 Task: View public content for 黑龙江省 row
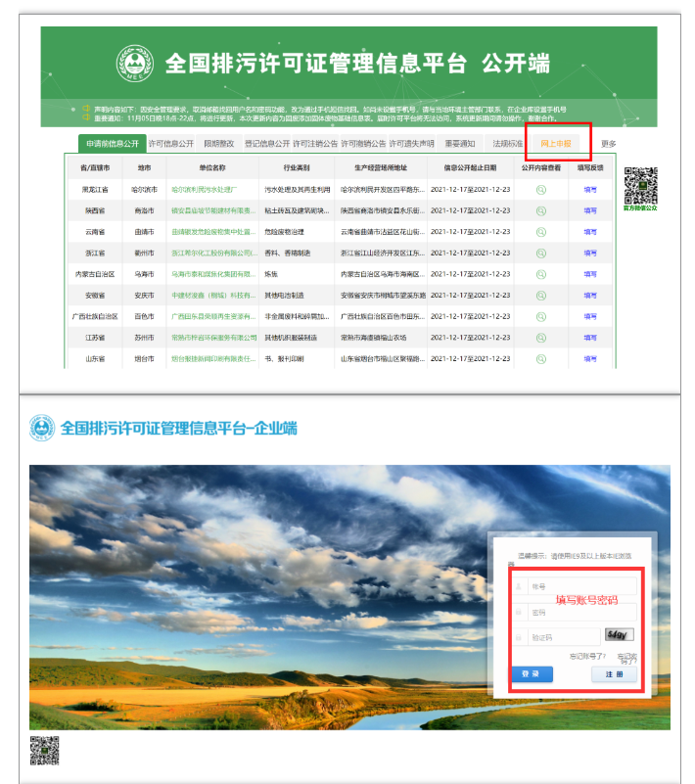(541, 190)
